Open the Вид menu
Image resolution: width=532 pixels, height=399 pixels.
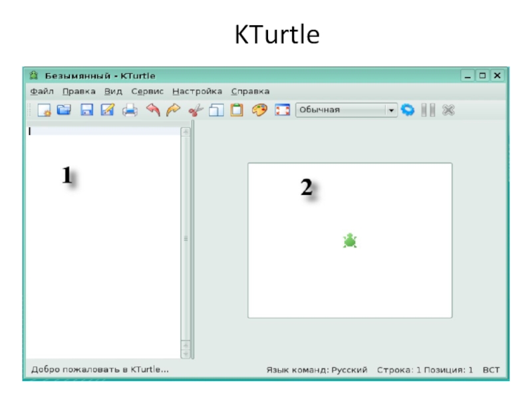(113, 91)
